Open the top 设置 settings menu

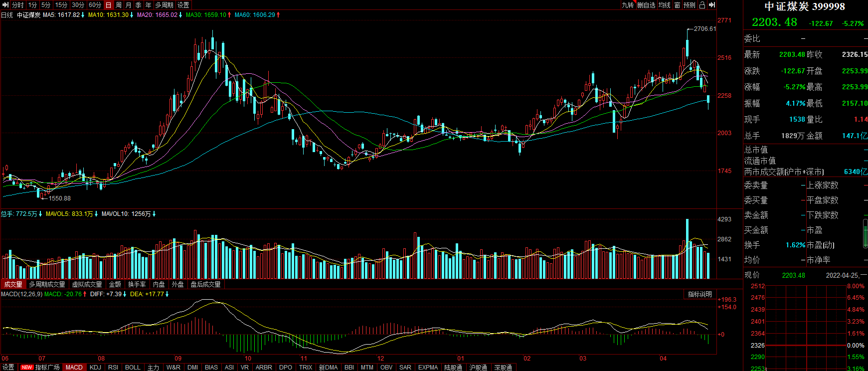pyautogui.click(x=183, y=5)
